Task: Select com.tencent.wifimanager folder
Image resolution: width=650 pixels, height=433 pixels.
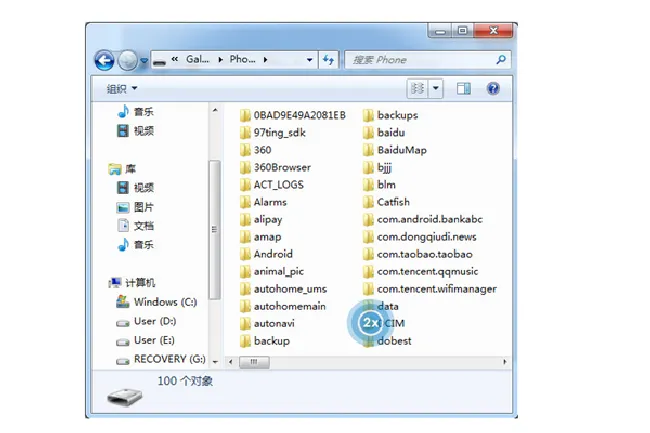Action: click(x=430, y=289)
